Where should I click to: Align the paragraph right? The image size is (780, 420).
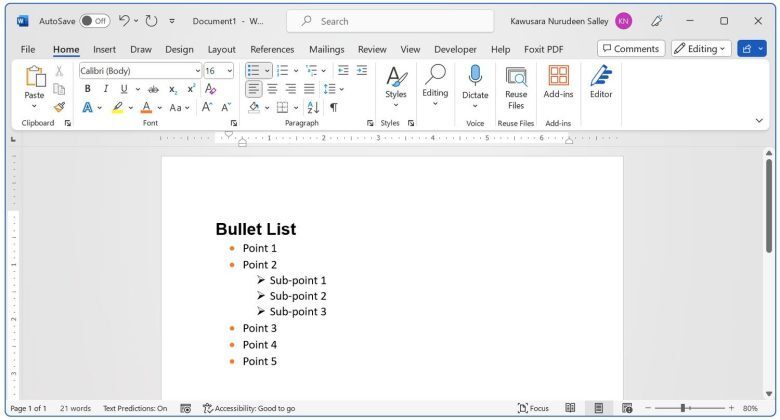pos(291,89)
